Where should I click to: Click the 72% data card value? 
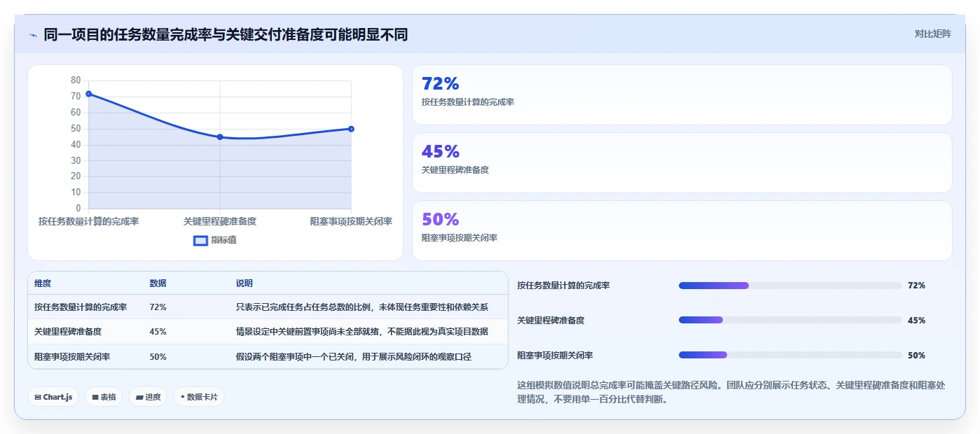coord(441,83)
